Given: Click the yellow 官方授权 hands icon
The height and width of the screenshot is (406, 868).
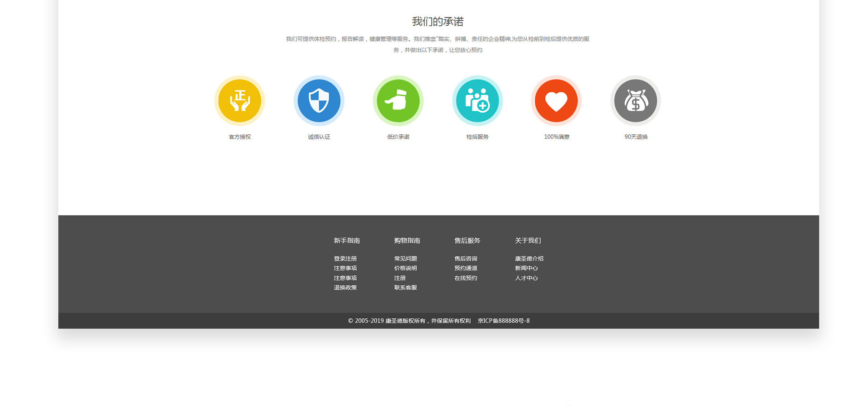Looking at the screenshot, I should pos(240,100).
